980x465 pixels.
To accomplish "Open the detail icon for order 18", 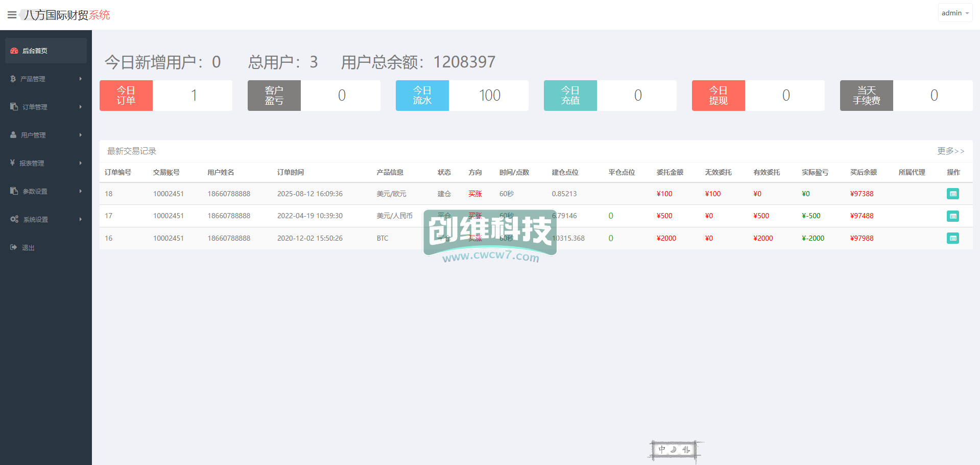I will 953,194.
